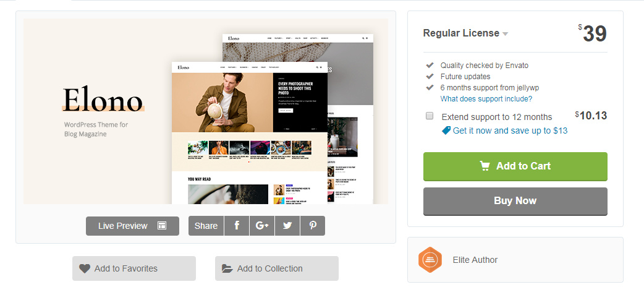The height and width of the screenshot is (287, 644).
Task: Click the Future updates text
Action: click(465, 77)
